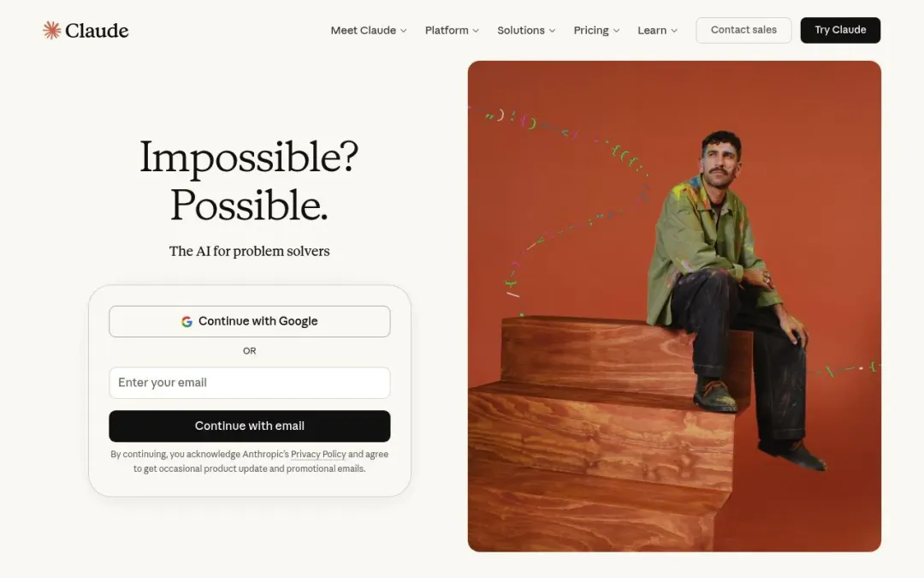This screenshot has height=578, width=924.
Task: Expand the Solutions dropdown chevron
Action: (x=552, y=31)
